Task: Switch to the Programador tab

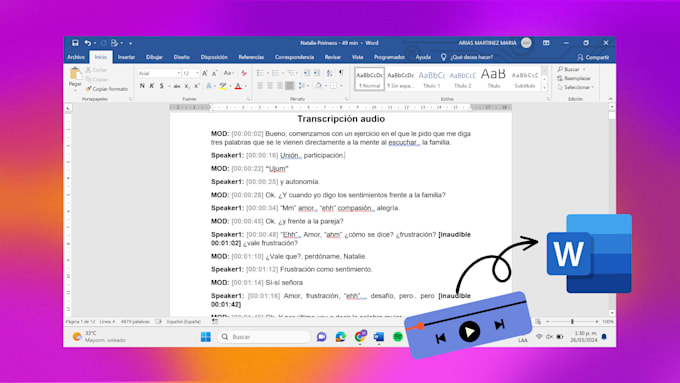Action: 389,57
